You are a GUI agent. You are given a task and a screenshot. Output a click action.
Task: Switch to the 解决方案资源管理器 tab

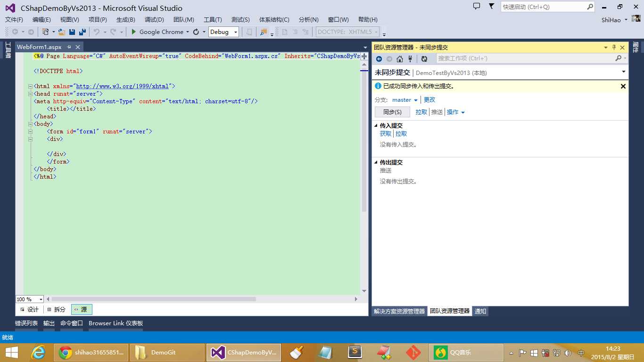(399, 312)
